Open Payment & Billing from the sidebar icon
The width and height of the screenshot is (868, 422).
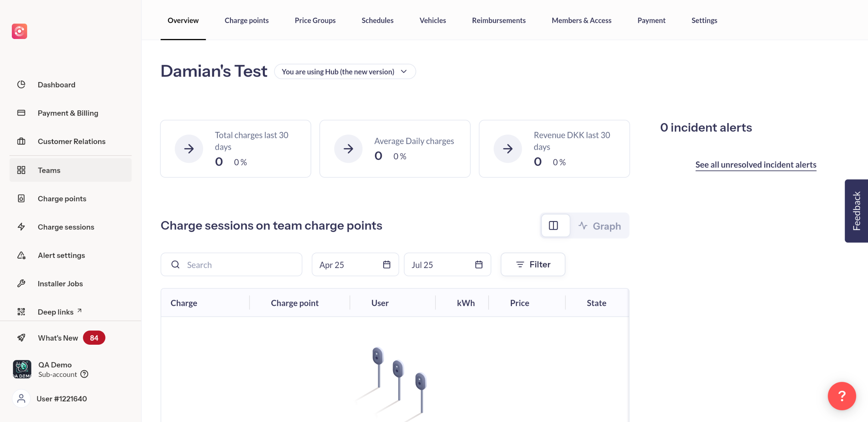tap(21, 113)
